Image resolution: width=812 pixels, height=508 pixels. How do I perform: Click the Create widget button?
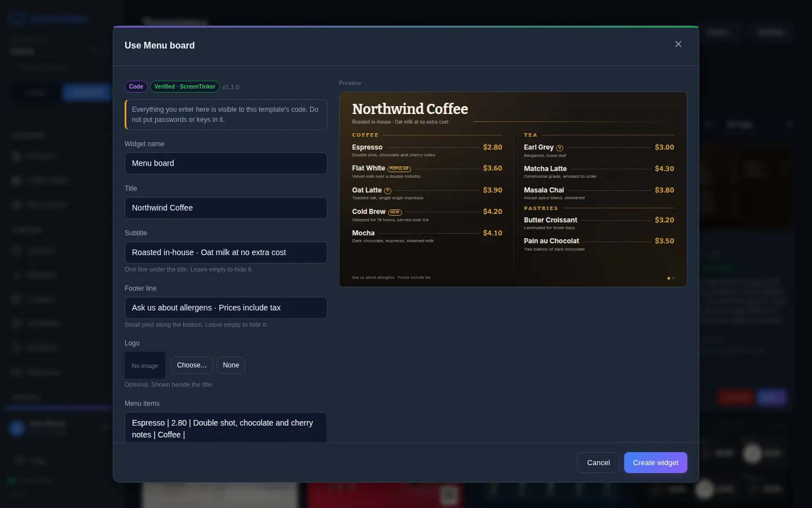point(655,462)
